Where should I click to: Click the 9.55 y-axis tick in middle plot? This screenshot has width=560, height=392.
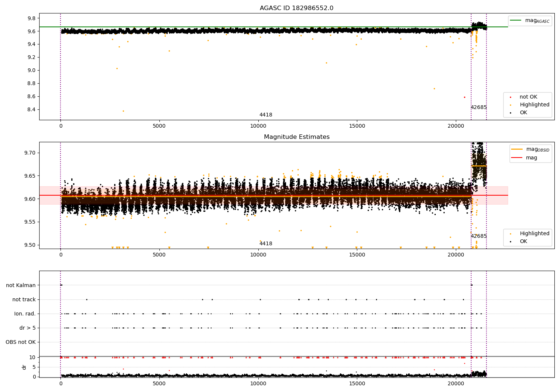[x=30, y=222]
